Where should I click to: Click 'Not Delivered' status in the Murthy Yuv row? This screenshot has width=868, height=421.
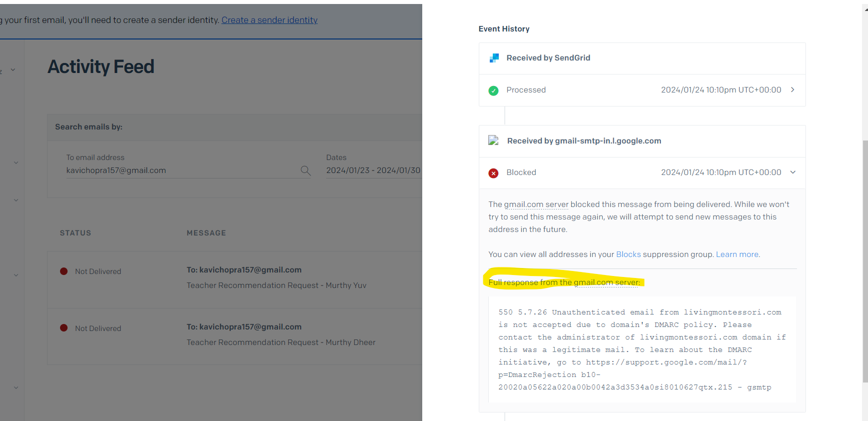tap(98, 271)
